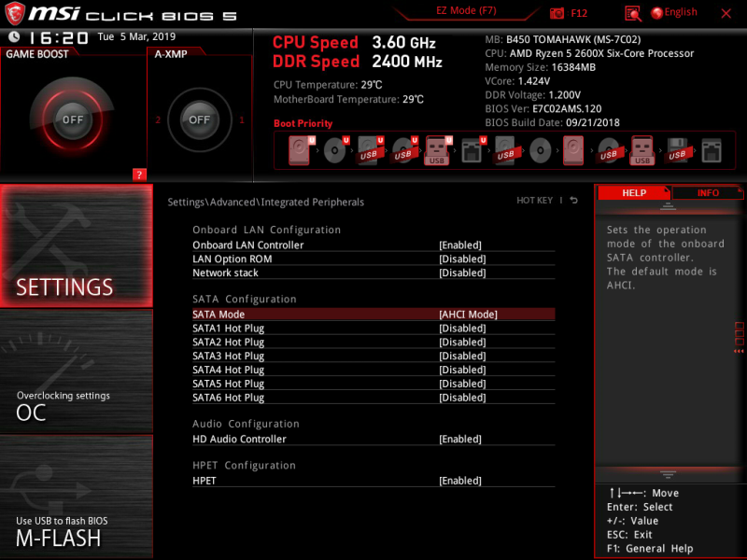
Task: Select the first hard disk boot priority icon
Action: point(300,150)
